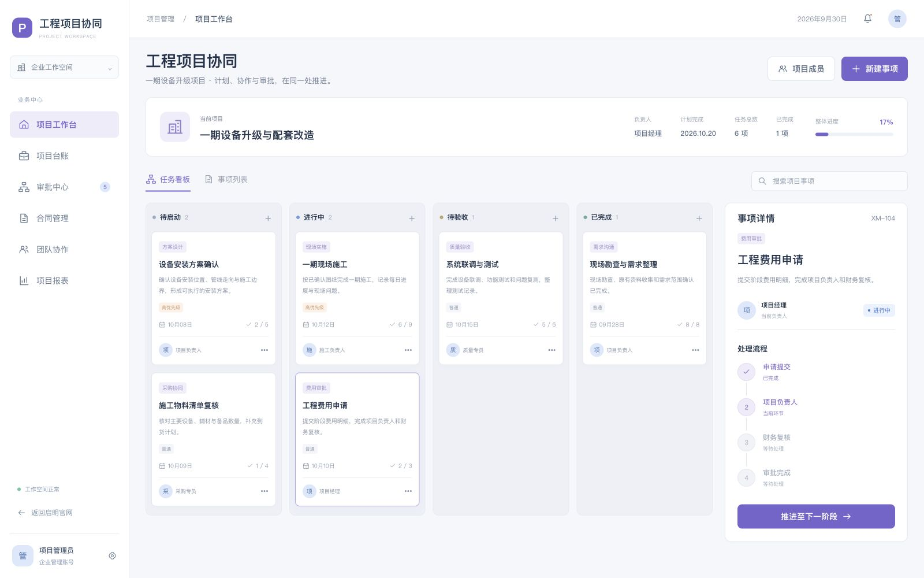
Task: Open the user avatar 管 in header
Action: 897,18
